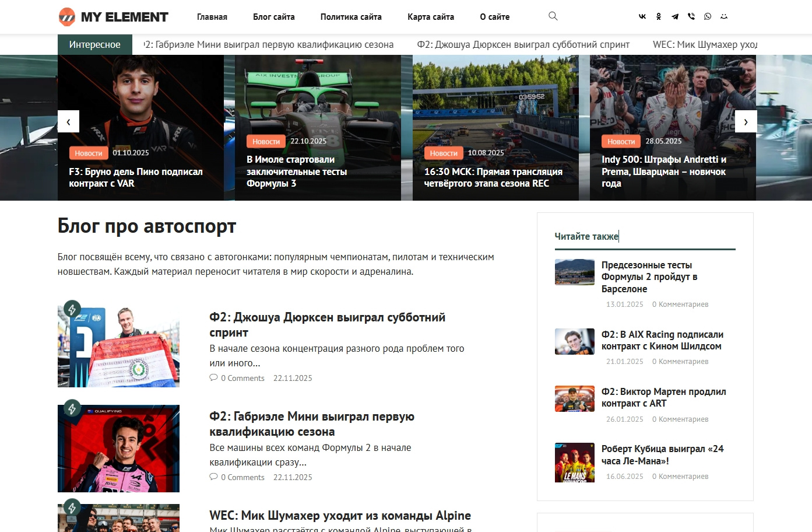The width and height of the screenshot is (812, 532).
Task: Open article Ф2: Джошуа Дюрксен выиграл субботний спринт
Action: 328,325
